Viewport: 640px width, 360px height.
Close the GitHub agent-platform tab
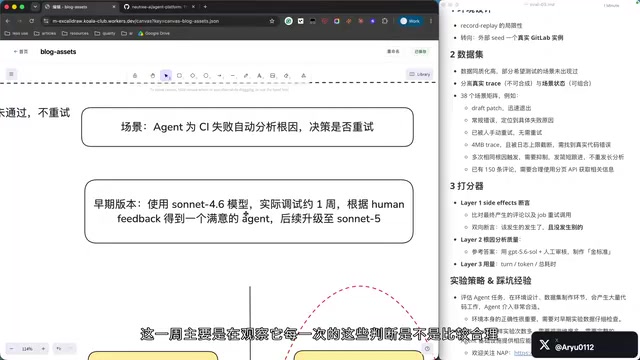point(193,7)
